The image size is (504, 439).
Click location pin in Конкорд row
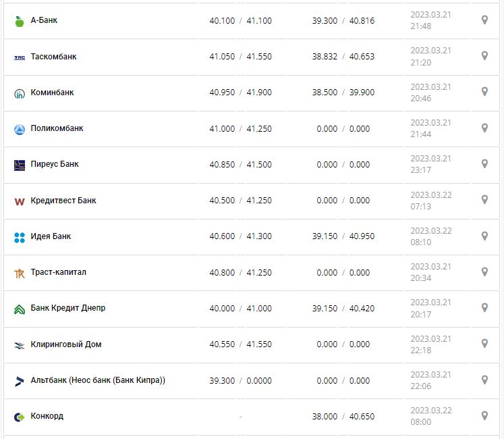click(484, 416)
